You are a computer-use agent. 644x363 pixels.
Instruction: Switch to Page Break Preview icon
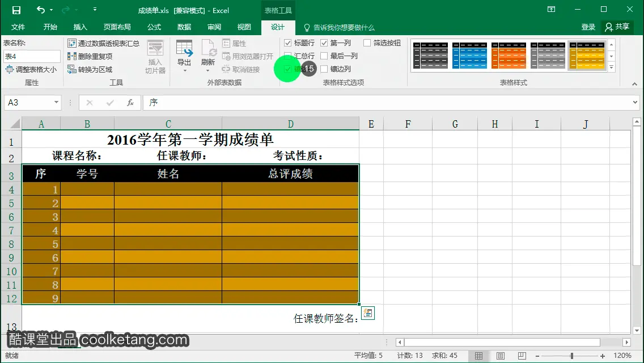[x=522, y=356]
